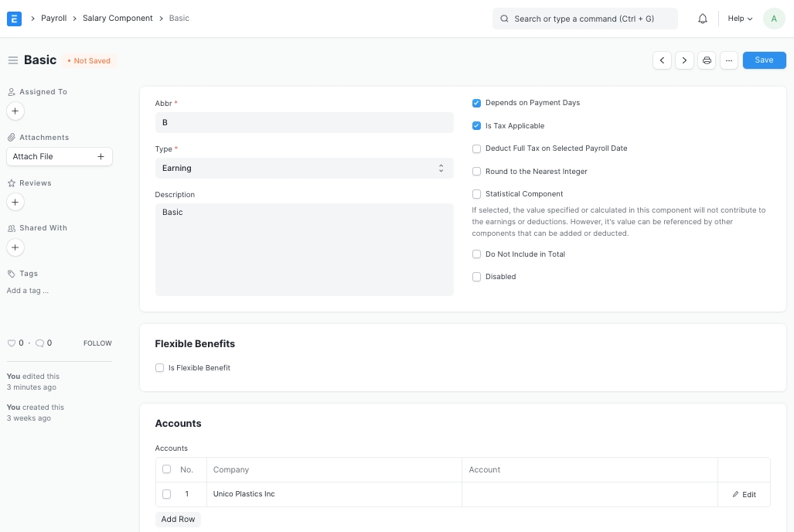
Task: Open the ERPNext home logo
Action: pos(14,19)
